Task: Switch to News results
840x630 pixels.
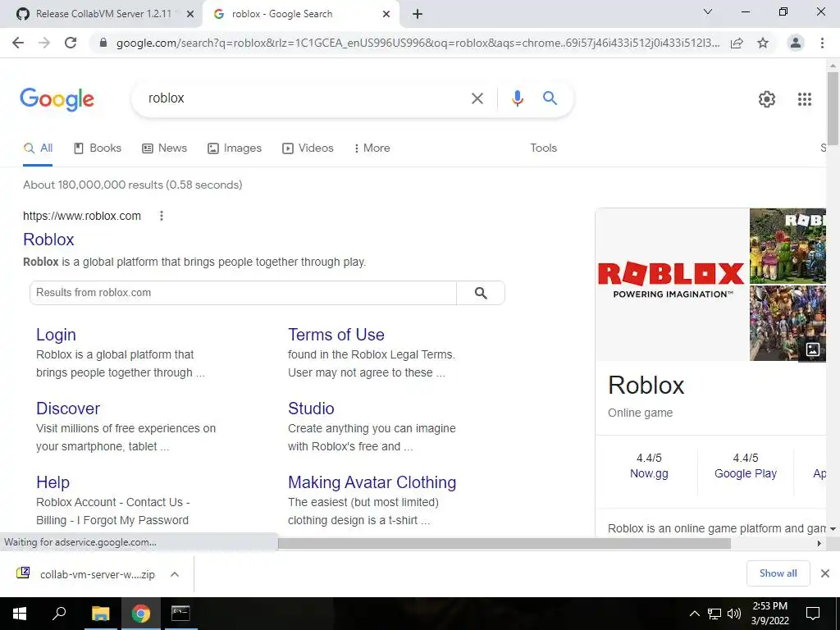Action: point(164,148)
